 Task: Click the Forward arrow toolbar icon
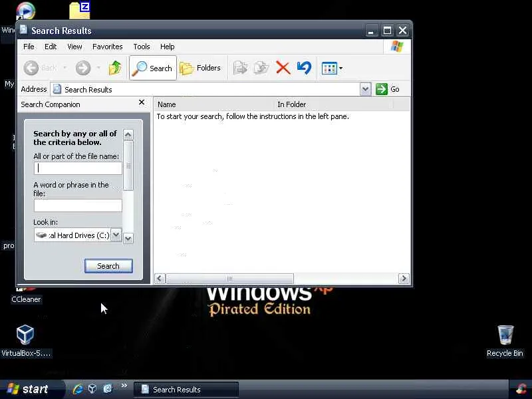tap(83, 68)
